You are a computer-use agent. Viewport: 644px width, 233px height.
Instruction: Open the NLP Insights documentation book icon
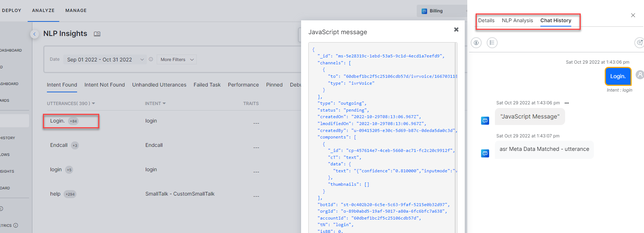pos(97,34)
